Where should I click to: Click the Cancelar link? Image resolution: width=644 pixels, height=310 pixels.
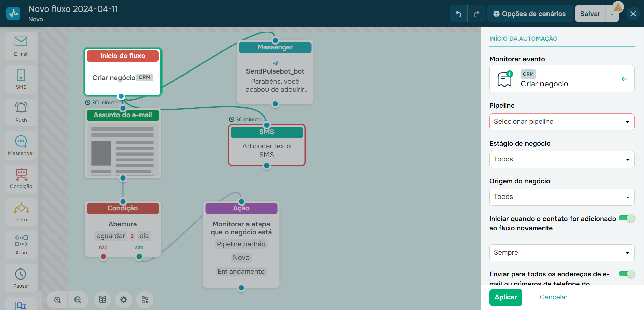click(554, 297)
